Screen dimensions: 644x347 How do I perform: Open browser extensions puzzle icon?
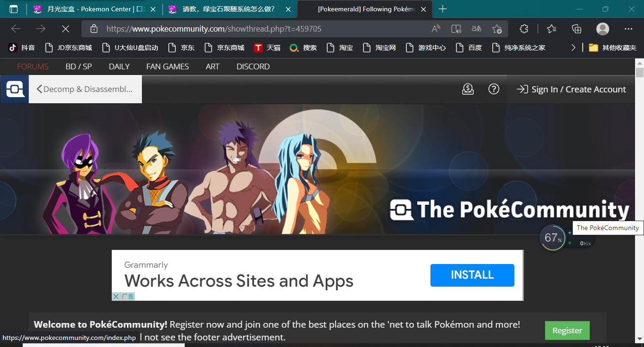[x=524, y=29]
